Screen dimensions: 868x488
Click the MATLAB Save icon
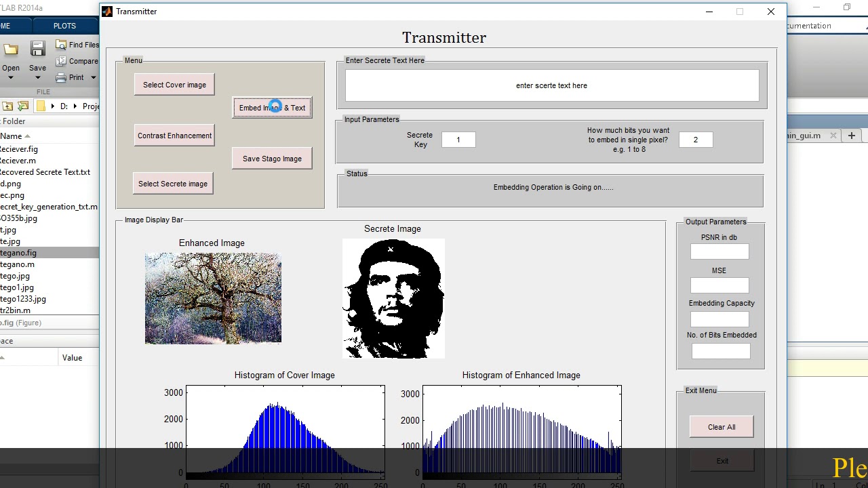pos(37,49)
